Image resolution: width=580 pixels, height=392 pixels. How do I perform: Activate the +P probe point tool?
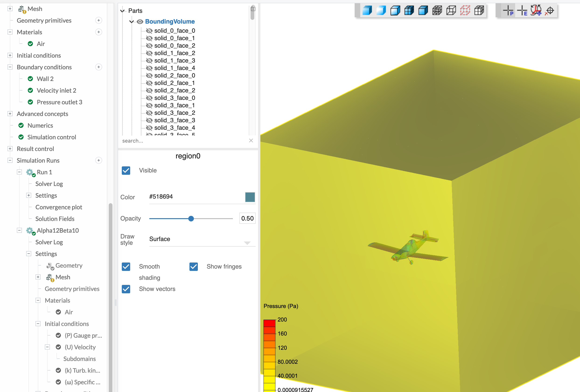coord(508,10)
